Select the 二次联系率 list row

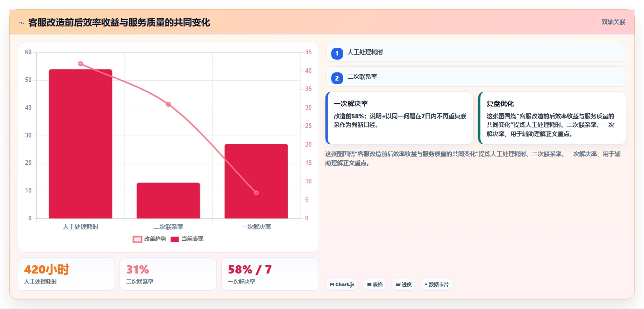click(475, 76)
